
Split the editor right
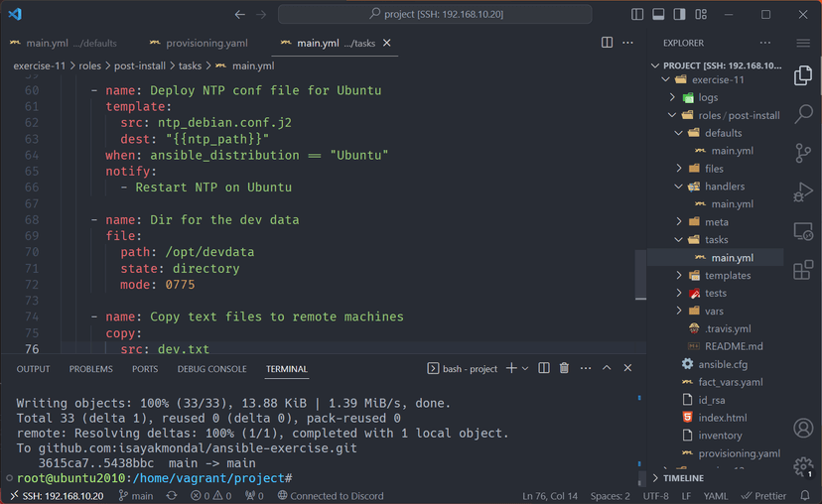(607, 43)
